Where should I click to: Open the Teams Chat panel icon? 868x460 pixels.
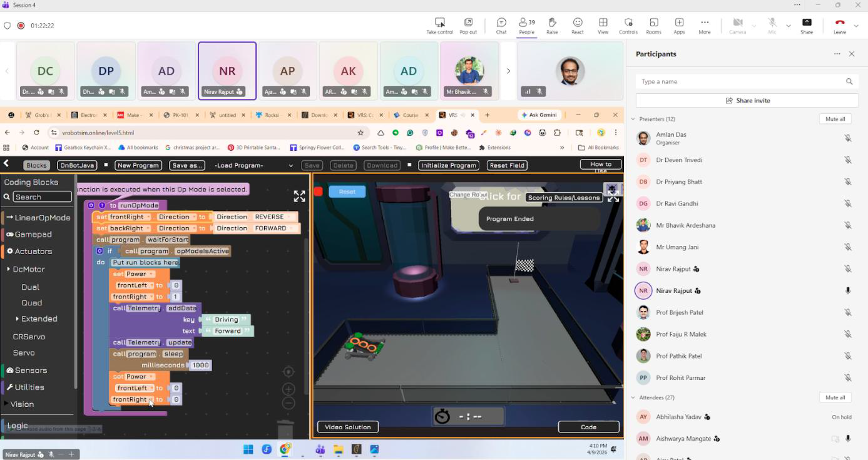[x=501, y=23]
